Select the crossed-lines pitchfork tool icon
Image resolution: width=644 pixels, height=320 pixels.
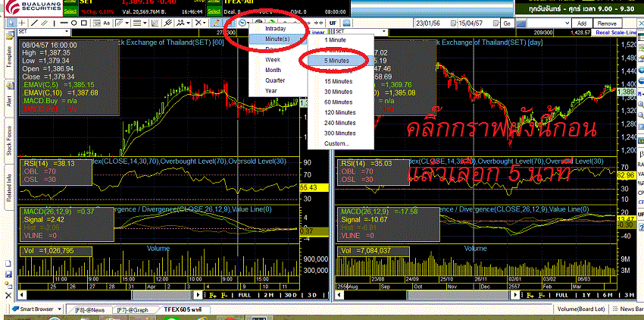point(167,23)
